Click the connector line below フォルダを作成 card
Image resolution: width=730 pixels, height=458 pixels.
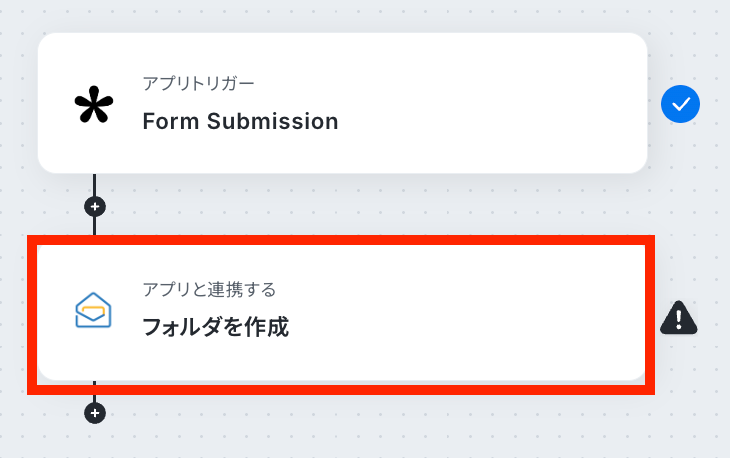point(95,398)
